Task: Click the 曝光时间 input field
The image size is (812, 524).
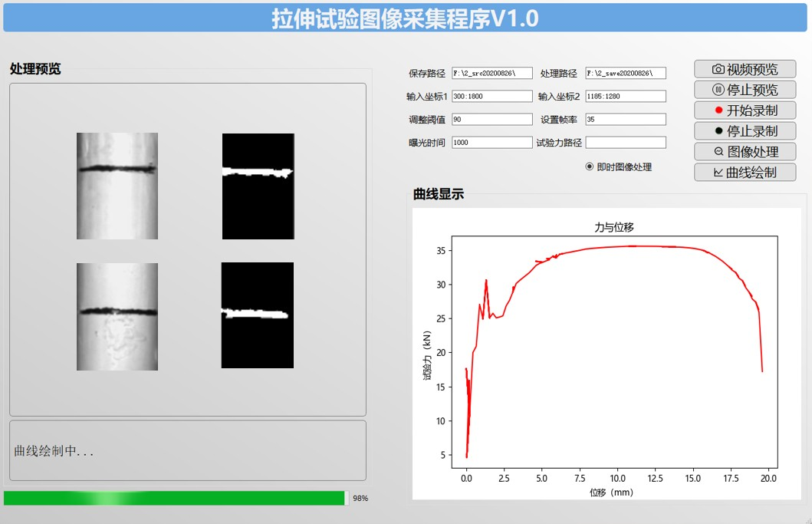Action: click(491, 143)
